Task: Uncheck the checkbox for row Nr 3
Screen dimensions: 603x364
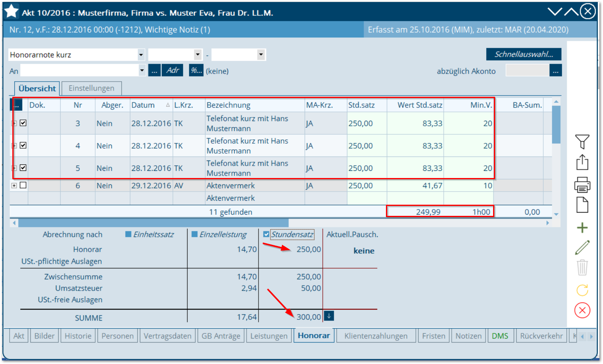Action: coord(23,123)
